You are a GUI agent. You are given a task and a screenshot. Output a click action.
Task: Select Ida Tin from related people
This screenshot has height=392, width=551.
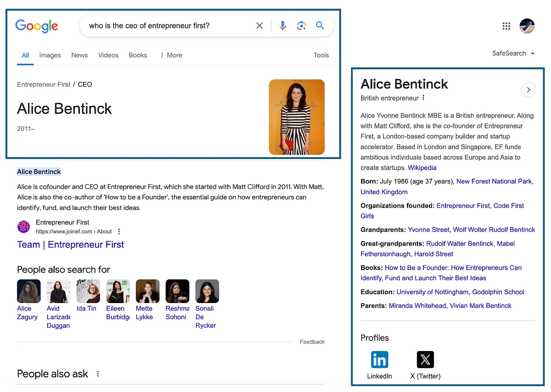[88, 296]
